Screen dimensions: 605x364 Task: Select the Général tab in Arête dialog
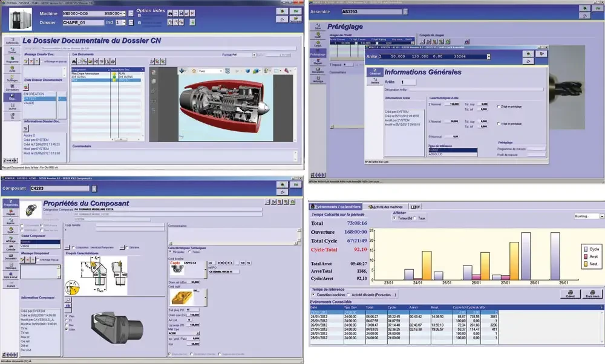(374, 72)
